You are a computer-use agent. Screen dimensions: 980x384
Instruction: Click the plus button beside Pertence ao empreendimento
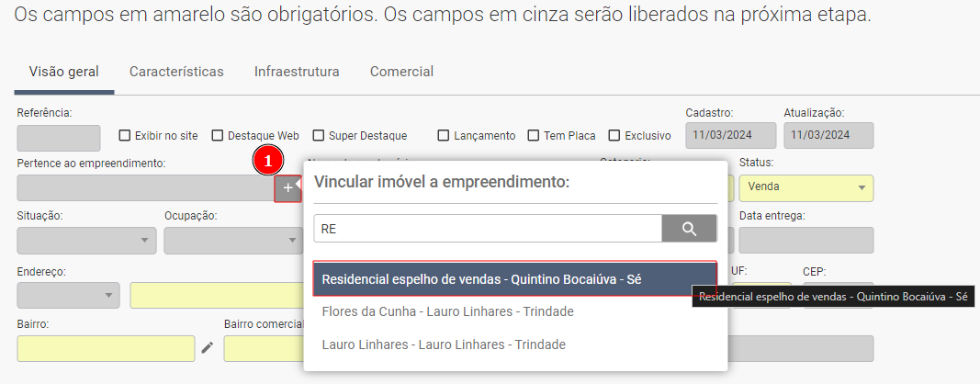tap(287, 188)
